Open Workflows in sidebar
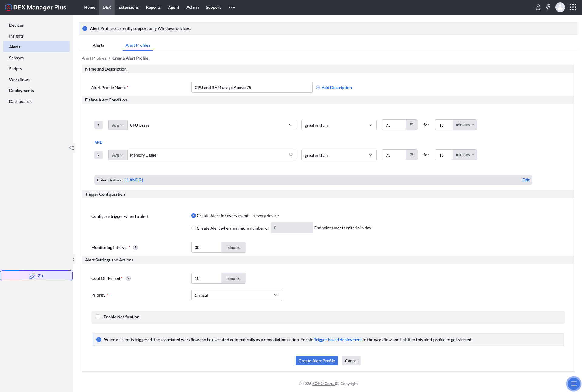Viewport: 582px width, 392px height. coord(36,80)
